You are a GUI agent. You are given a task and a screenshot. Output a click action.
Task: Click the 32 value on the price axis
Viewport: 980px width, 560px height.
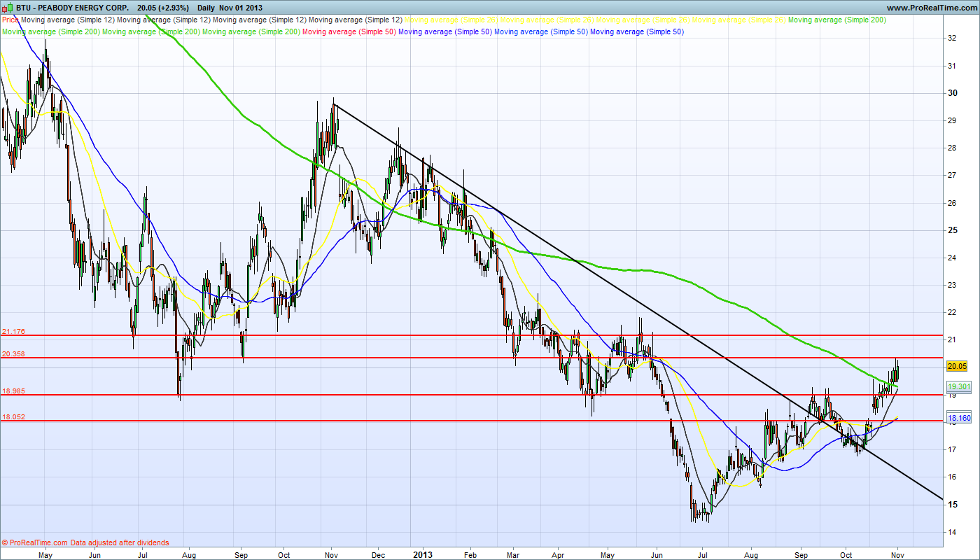click(x=951, y=38)
